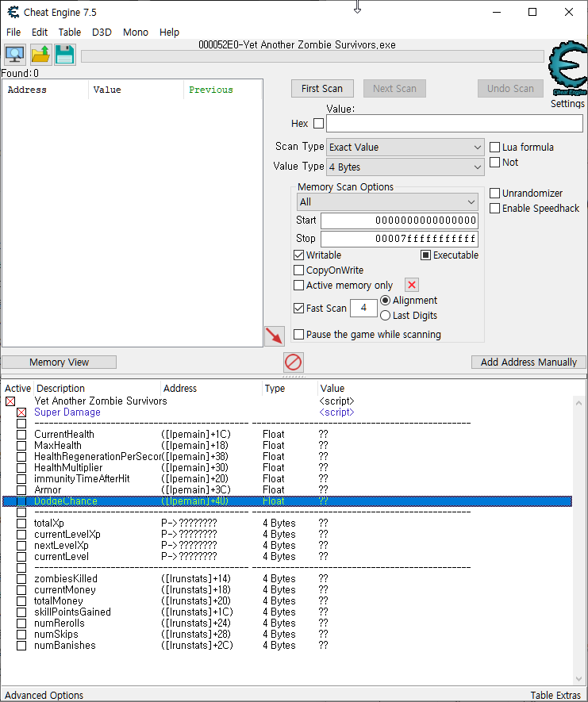Toggle the Executable checkbox
Screen dimensions: 588x702
tap(425, 255)
